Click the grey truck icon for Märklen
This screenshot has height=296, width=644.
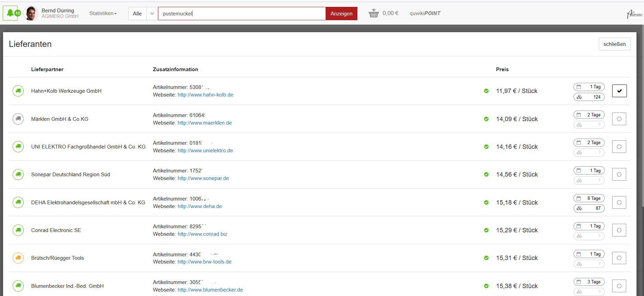18,119
